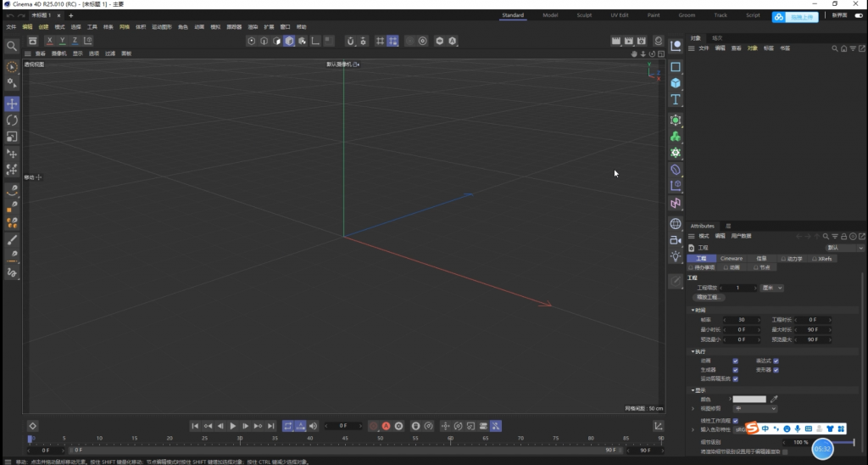Screen dimensions: 868x465
Task: Toggle the 新界面 switch
Action: (859, 15)
